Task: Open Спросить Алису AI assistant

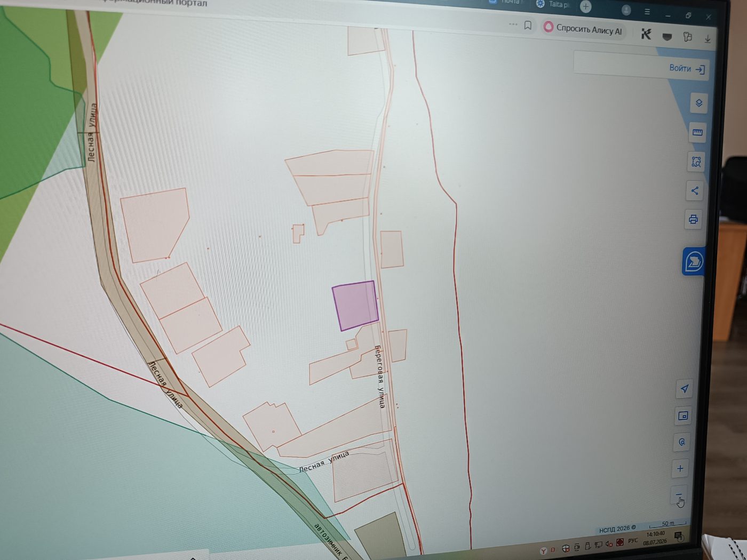Action: coord(583,29)
